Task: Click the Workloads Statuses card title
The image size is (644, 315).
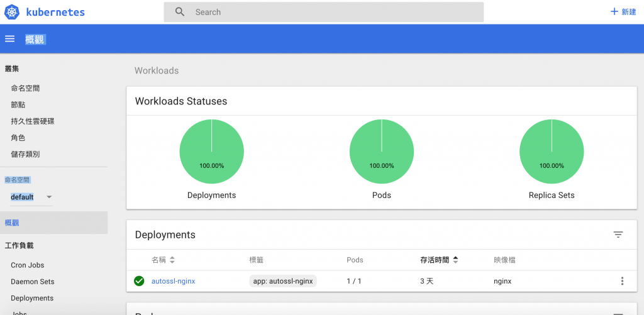Action: coord(181,101)
